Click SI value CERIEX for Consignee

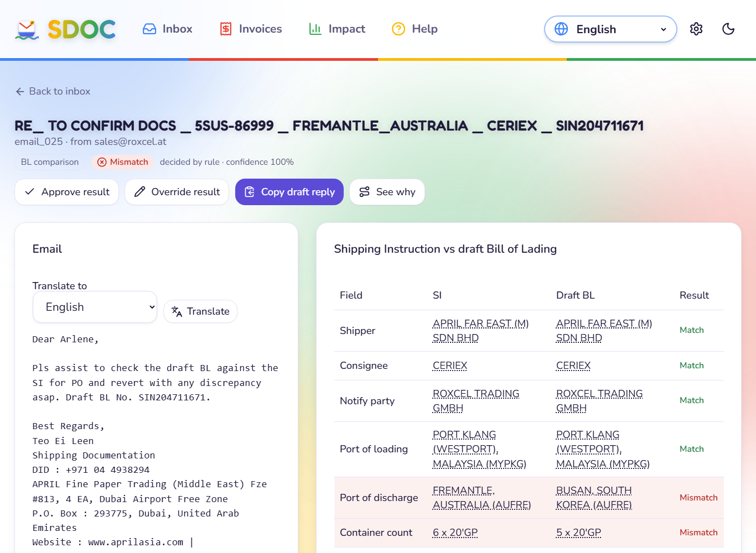click(450, 366)
